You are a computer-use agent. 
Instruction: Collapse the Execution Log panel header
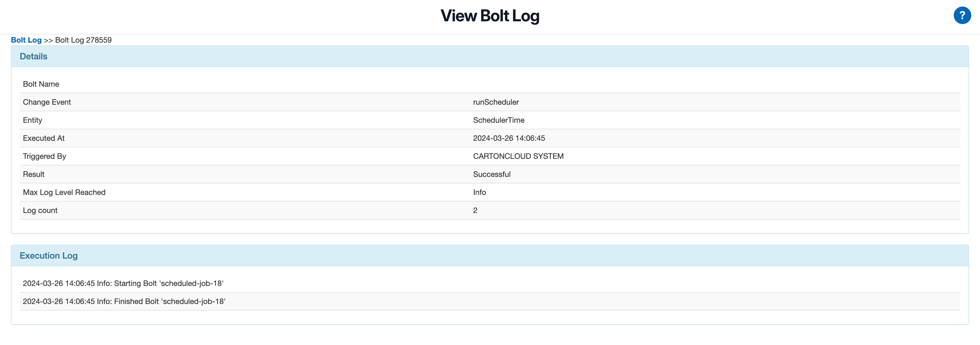click(x=48, y=255)
